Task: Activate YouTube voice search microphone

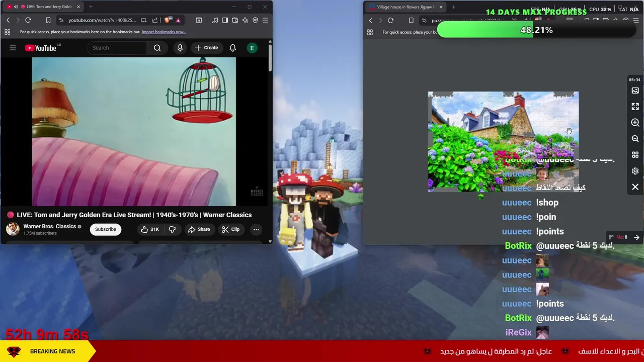Action: pyautogui.click(x=180, y=48)
